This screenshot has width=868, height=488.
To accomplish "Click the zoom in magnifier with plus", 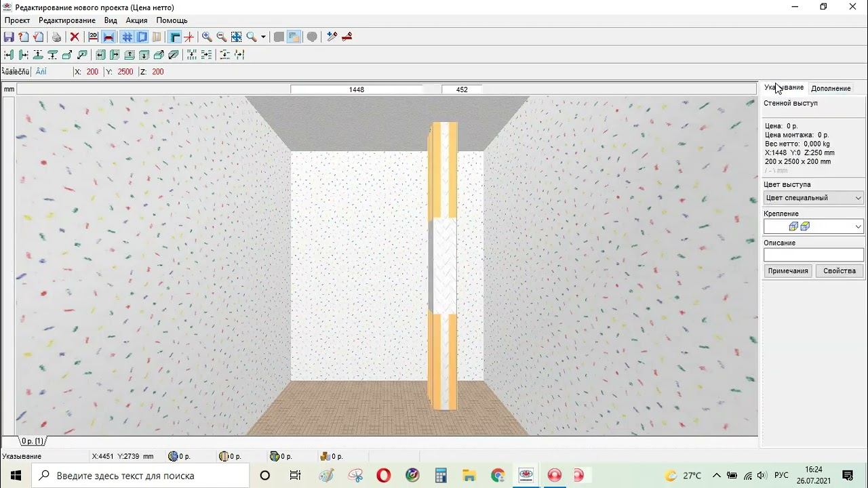I will point(207,37).
